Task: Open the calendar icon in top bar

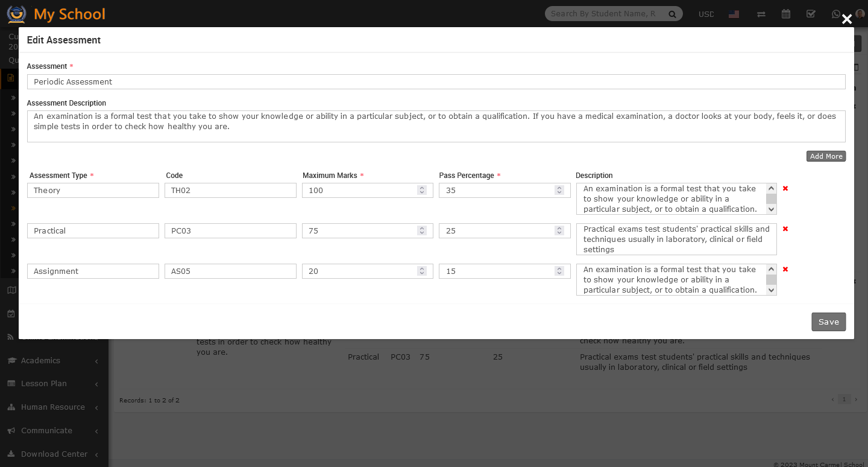Action: (786, 14)
